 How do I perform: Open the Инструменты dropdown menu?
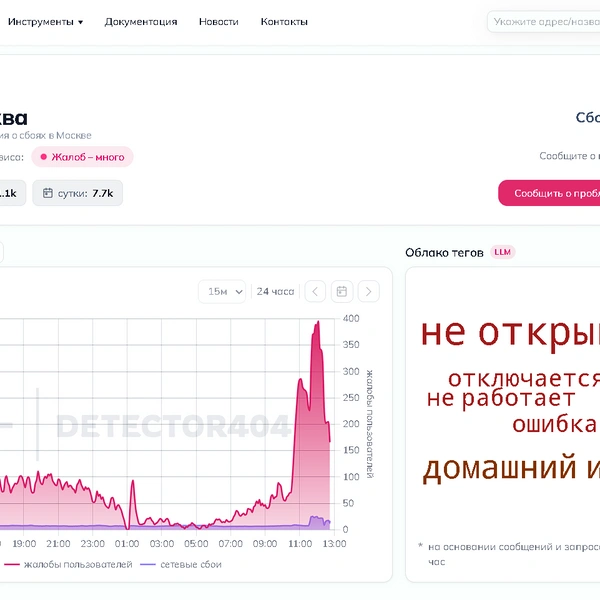[x=45, y=22]
